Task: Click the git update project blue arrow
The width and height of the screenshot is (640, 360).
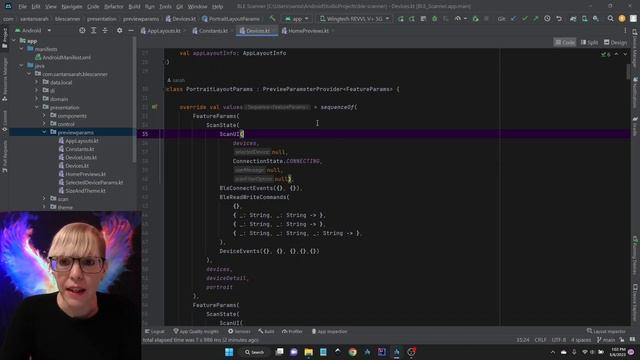Action: coord(513,19)
